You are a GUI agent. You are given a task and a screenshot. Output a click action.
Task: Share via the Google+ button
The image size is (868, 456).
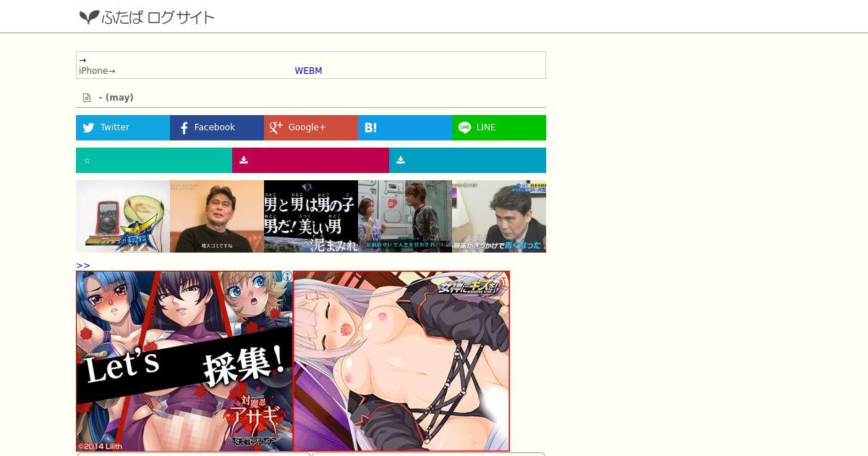(x=311, y=127)
